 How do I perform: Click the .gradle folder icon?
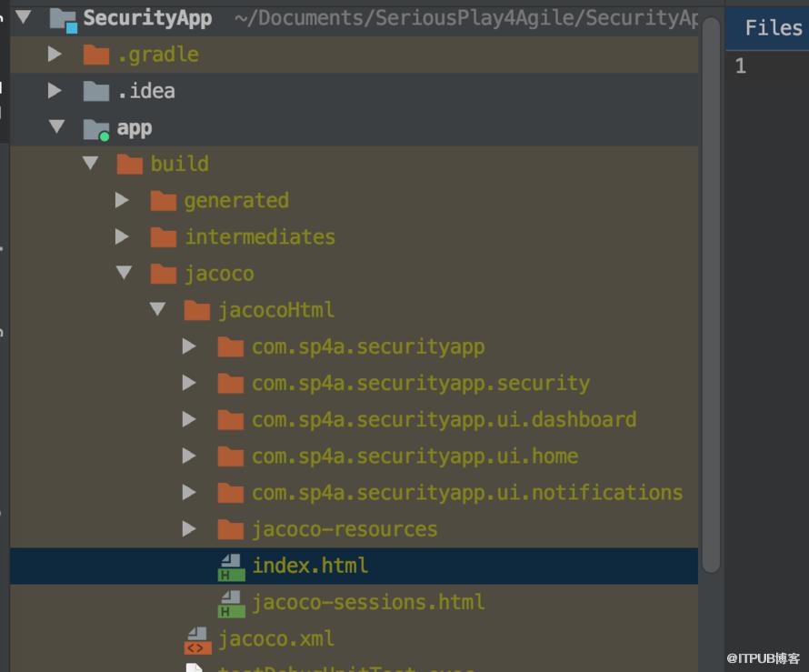click(x=96, y=55)
